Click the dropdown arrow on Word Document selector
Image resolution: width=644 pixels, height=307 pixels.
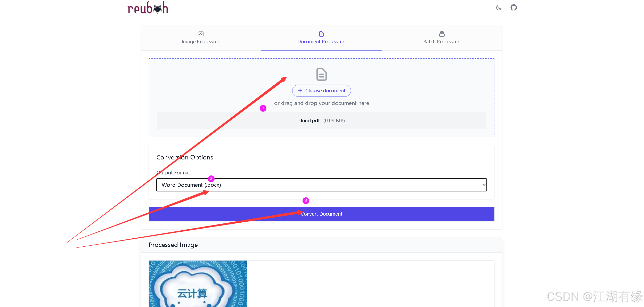pos(484,185)
